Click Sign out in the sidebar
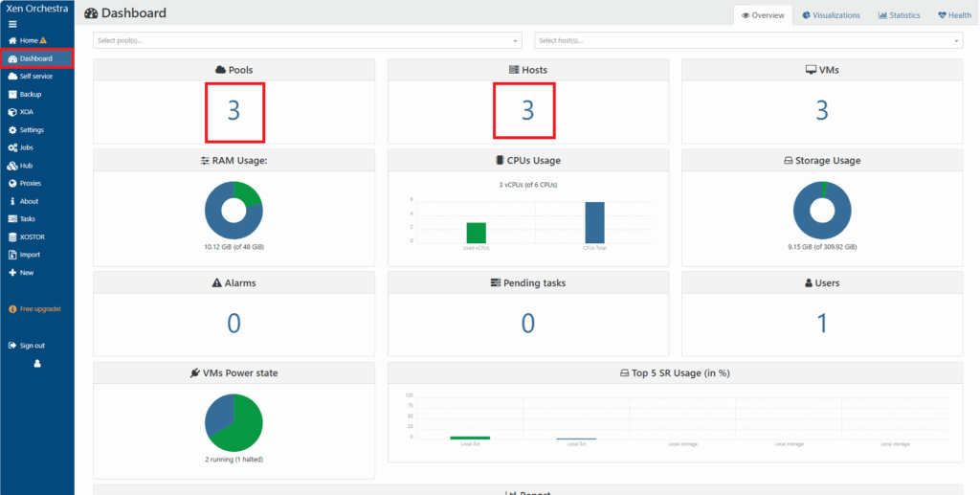The height and width of the screenshot is (495, 980). coord(32,346)
